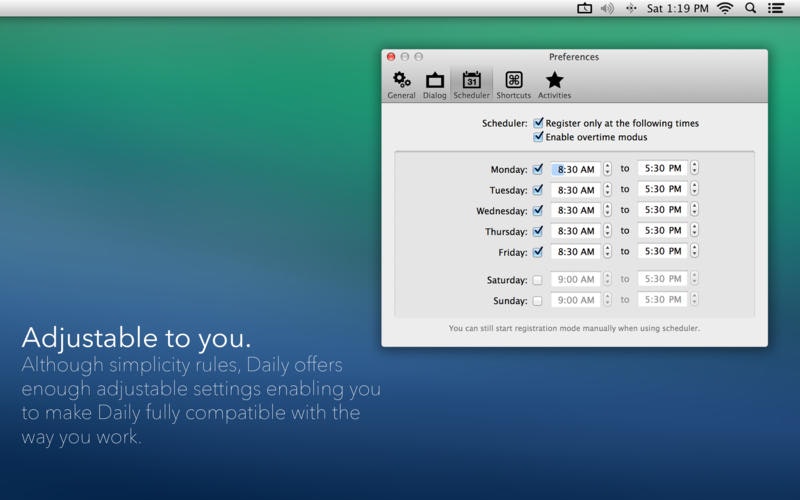Viewport: 800px width, 500px height.
Task: Check the Sunday schedule checkbox
Action: [x=537, y=301]
